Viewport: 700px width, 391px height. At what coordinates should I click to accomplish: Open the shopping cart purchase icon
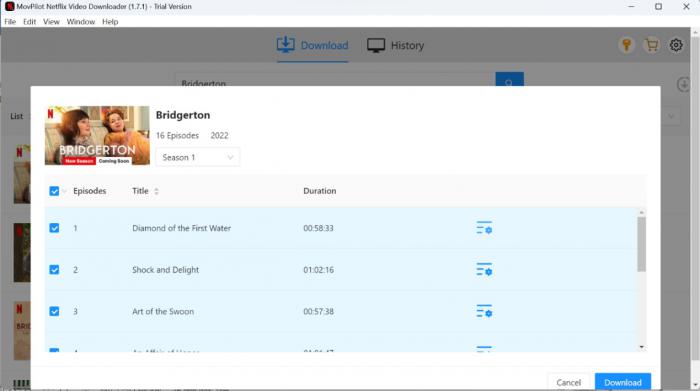[x=651, y=45]
